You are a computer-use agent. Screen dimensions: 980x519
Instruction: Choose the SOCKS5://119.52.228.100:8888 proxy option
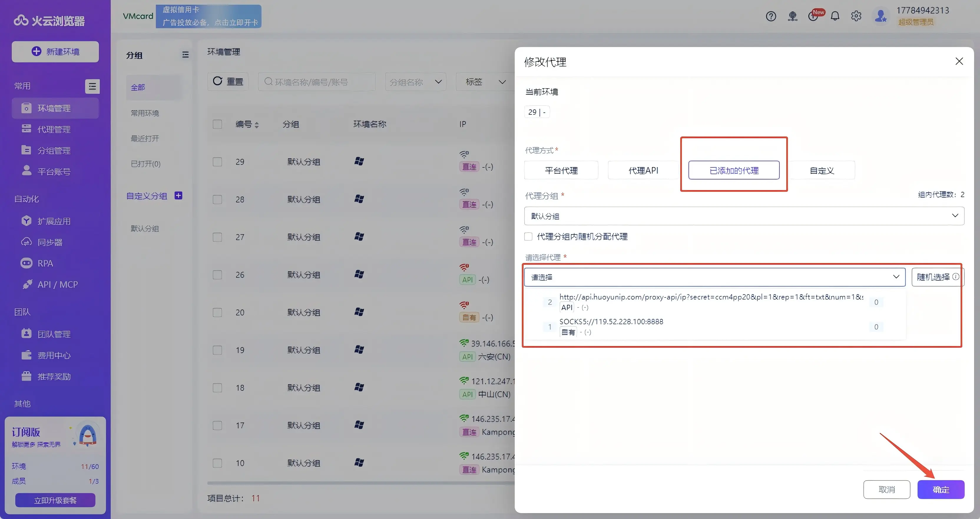coord(714,327)
